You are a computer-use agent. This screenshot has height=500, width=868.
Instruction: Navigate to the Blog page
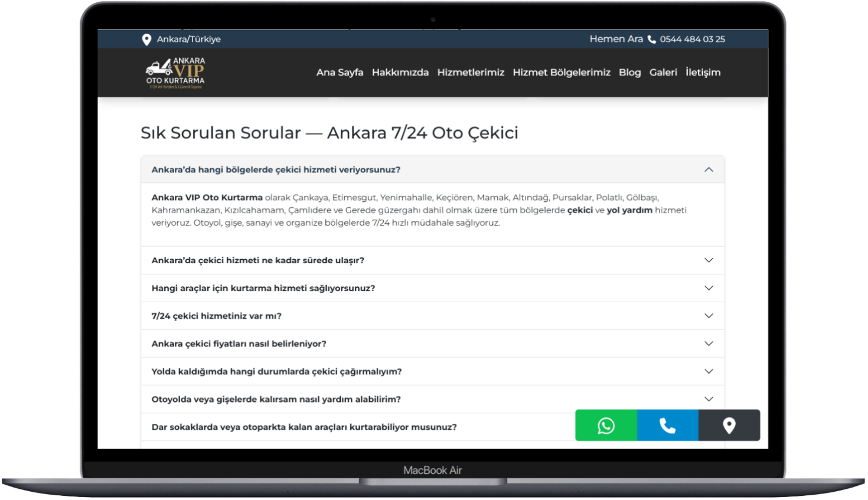[x=629, y=72]
